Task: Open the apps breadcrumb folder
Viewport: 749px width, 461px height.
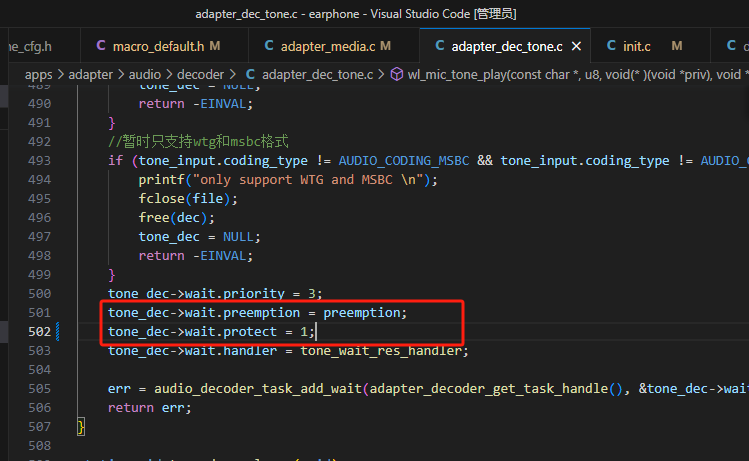Action: (39, 75)
